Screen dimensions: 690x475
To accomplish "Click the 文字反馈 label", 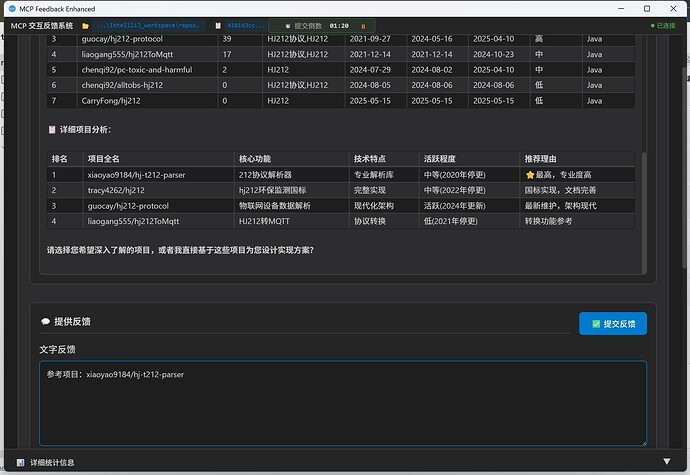I will [x=57, y=350].
